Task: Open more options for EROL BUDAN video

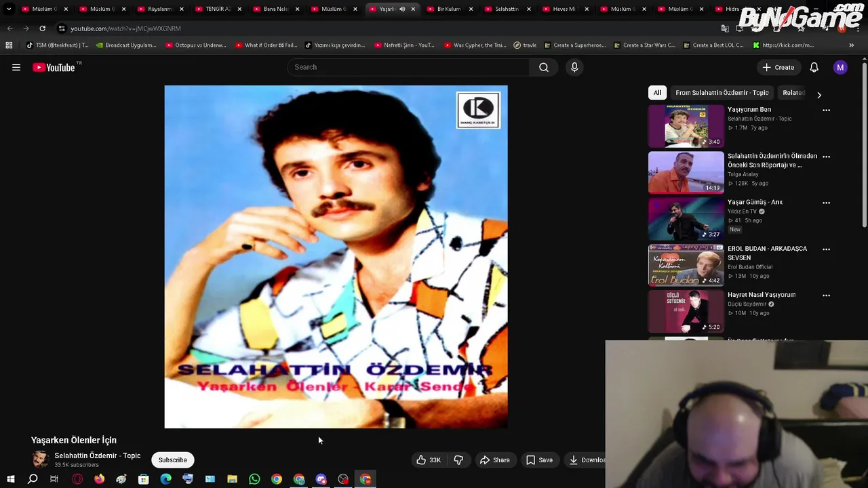Action: [826, 249]
